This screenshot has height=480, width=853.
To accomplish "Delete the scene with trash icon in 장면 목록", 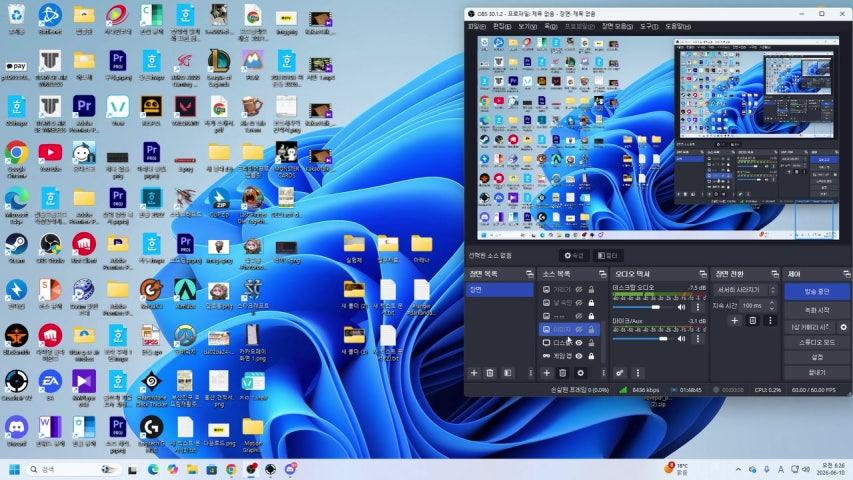I will [490, 373].
